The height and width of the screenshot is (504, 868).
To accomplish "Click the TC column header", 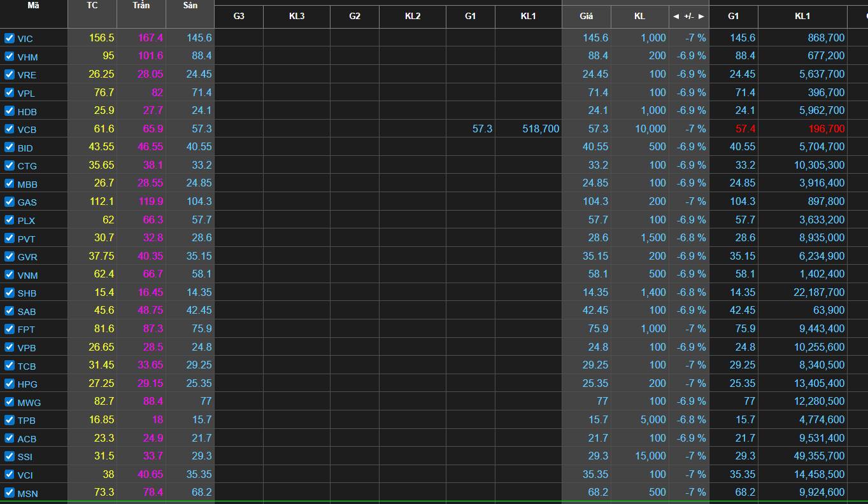I will coord(92,5).
